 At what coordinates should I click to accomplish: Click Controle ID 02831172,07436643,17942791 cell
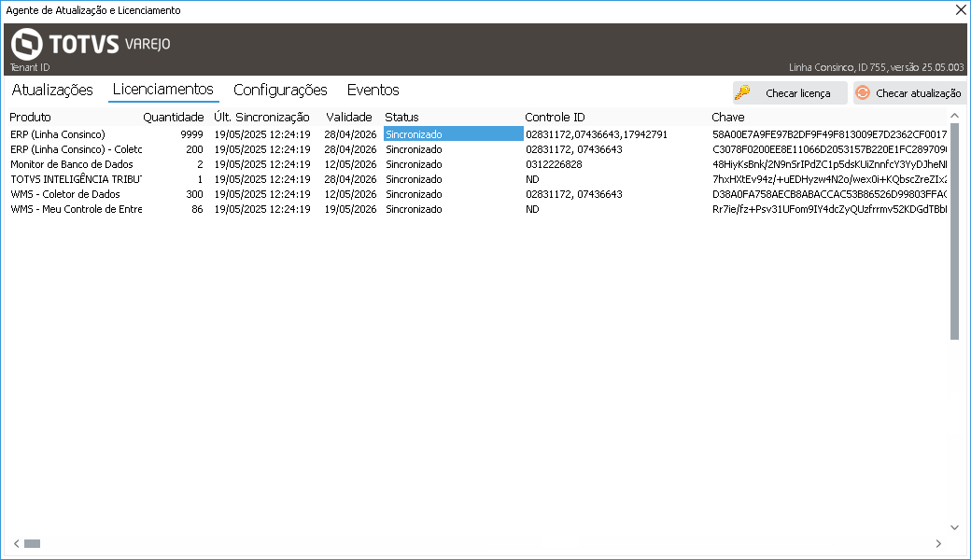(597, 134)
